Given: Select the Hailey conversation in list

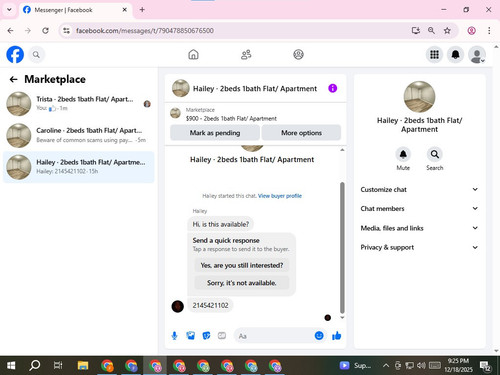Looking at the screenshot, I should (79, 167).
